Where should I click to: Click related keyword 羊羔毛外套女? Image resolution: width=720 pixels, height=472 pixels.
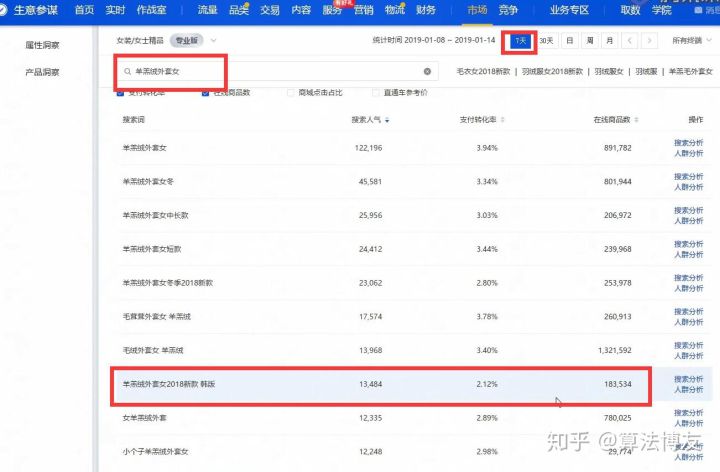(690, 72)
